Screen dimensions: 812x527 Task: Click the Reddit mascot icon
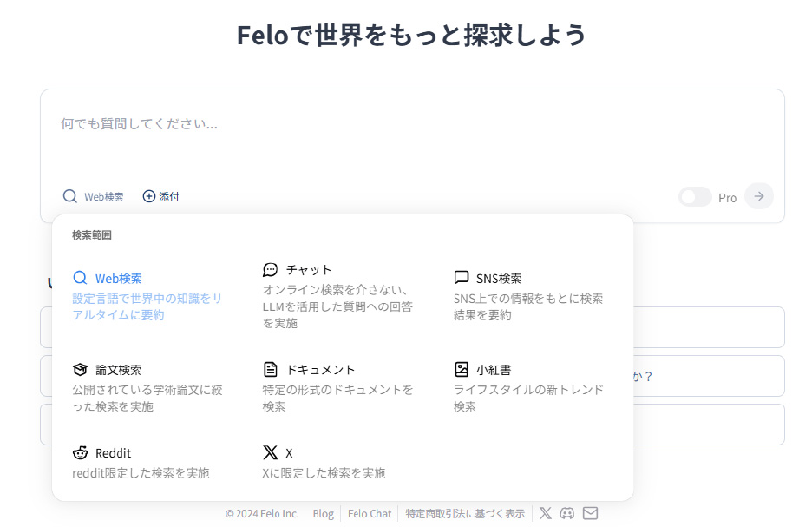pos(81,453)
